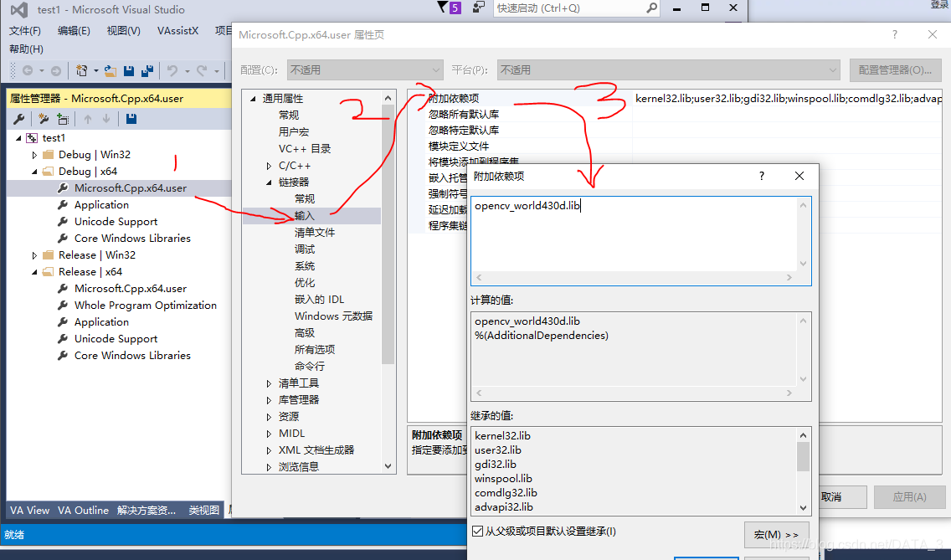Open the 配置 dropdown

coord(364,69)
